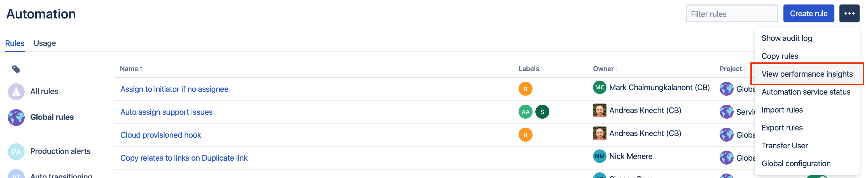Click the labels tag icon in sidebar
868x178 pixels.
click(16, 69)
